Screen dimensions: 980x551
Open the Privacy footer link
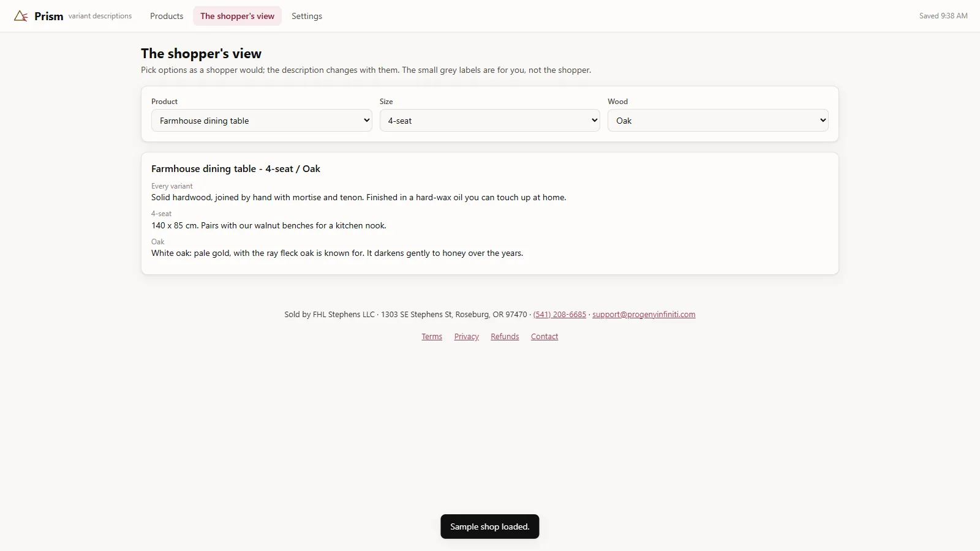tap(467, 337)
